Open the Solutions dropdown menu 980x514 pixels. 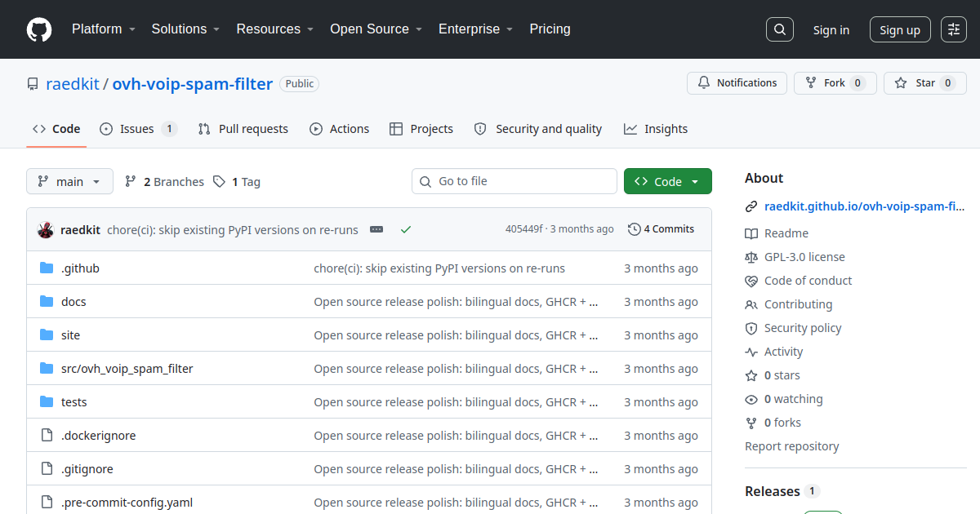point(185,29)
